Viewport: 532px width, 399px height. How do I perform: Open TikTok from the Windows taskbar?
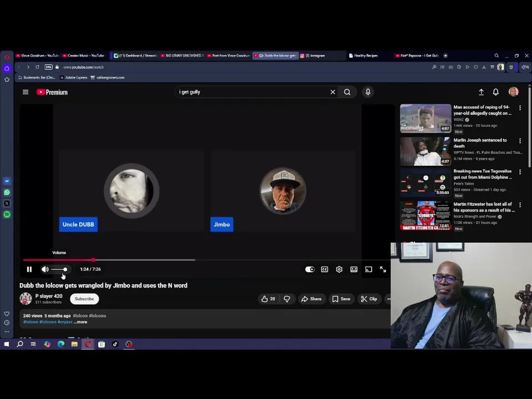click(115, 344)
